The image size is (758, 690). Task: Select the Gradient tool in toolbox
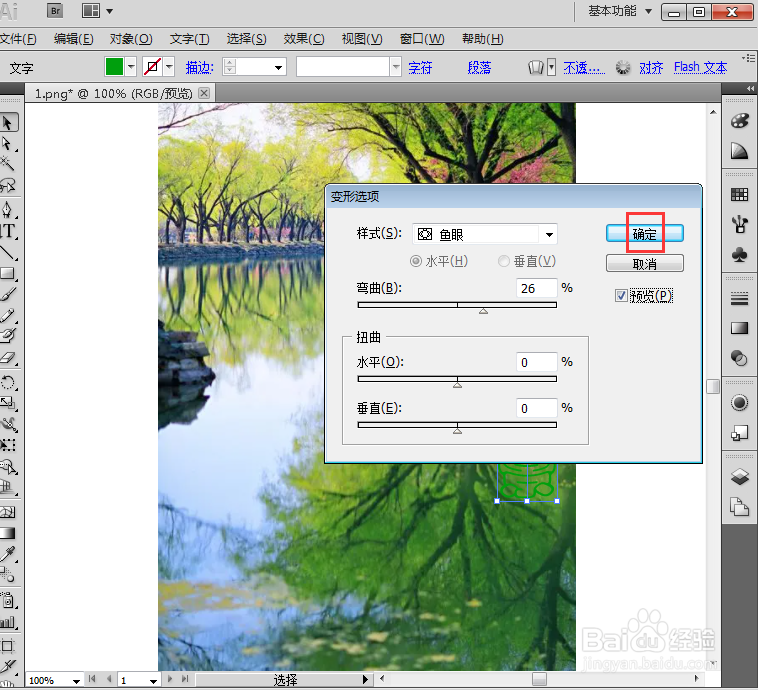(x=7, y=533)
